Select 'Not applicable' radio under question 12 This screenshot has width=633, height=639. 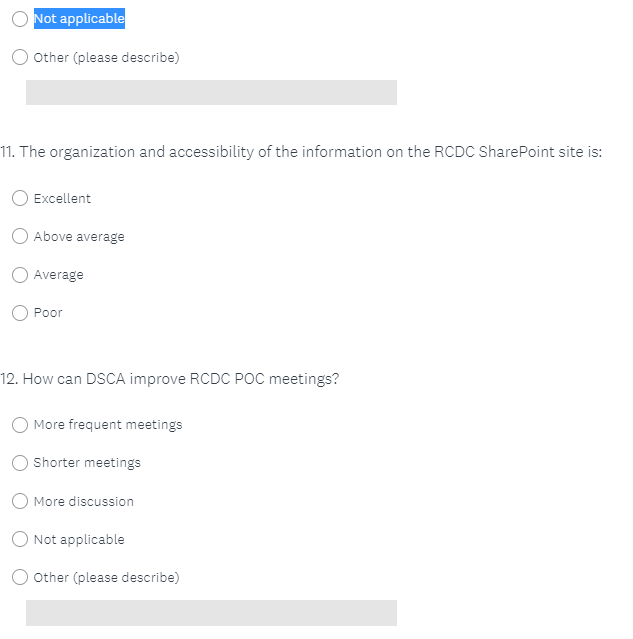(x=20, y=539)
